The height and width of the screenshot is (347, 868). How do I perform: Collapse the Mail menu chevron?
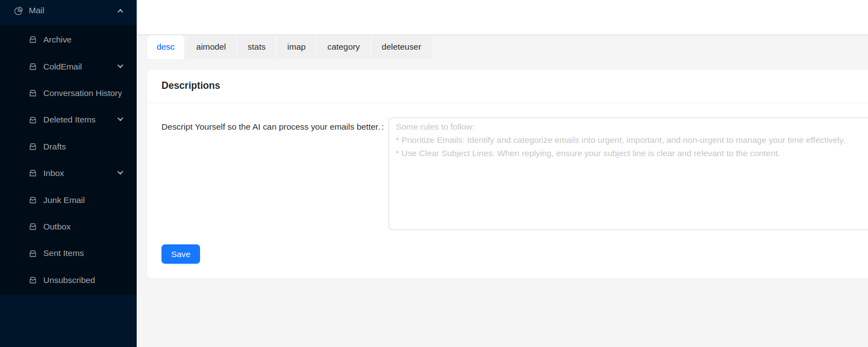[120, 11]
